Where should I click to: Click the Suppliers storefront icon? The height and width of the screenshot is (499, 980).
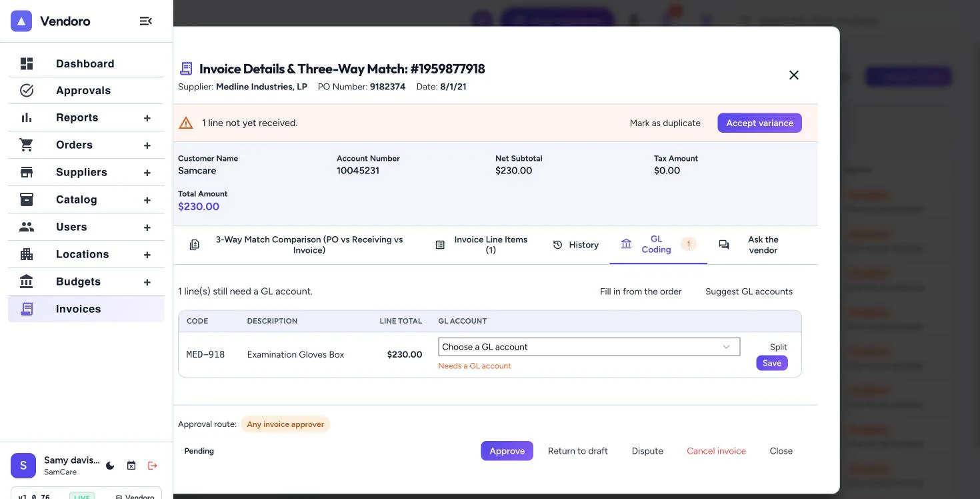point(27,172)
